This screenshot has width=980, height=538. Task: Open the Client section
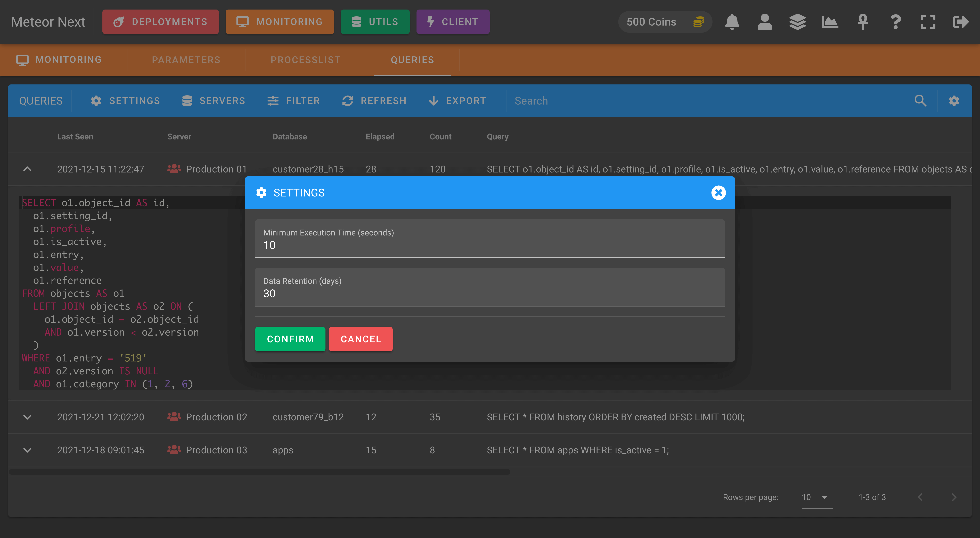453,22
